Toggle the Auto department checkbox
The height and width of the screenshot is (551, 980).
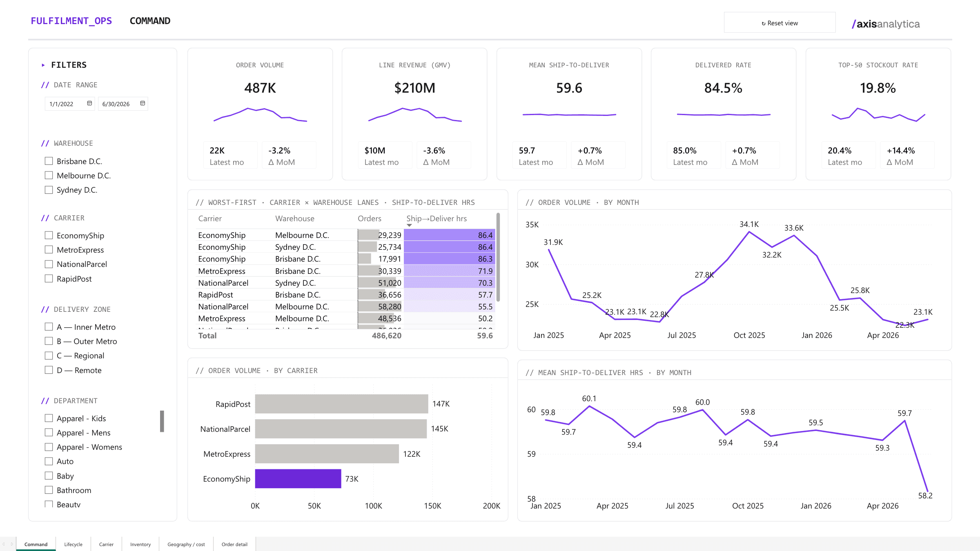[49, 461]
